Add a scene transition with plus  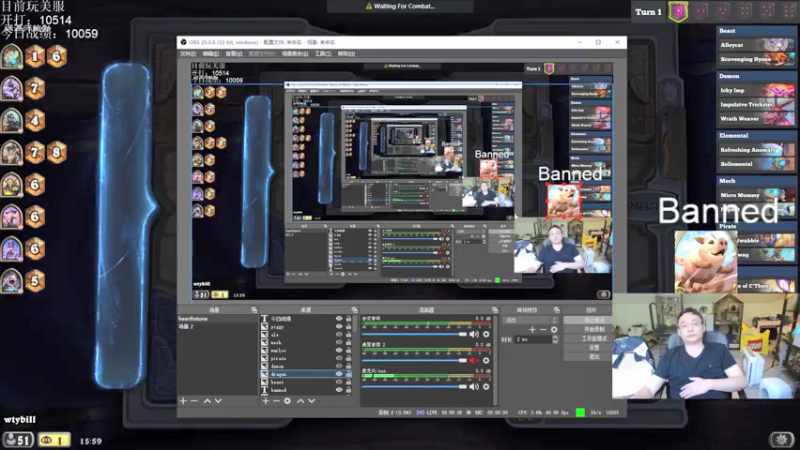click(x=532, y=330)
